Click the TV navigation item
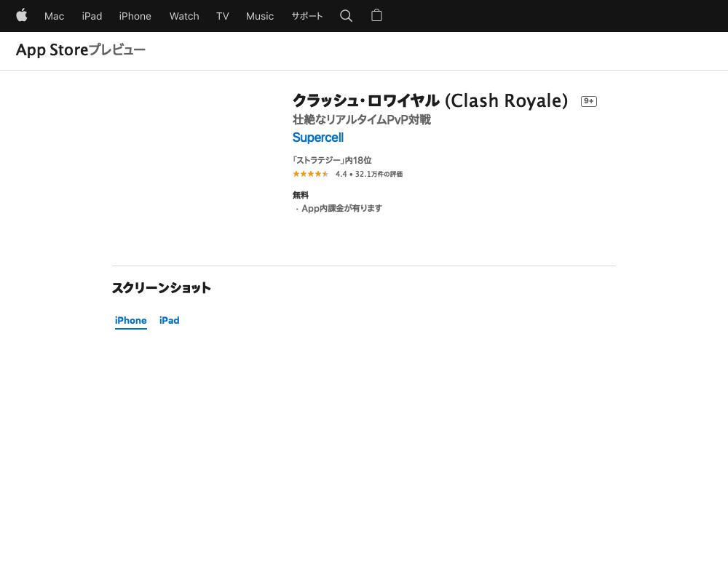Image resolution: width=728 pixels, height=582 pixels. pos(222,16)
